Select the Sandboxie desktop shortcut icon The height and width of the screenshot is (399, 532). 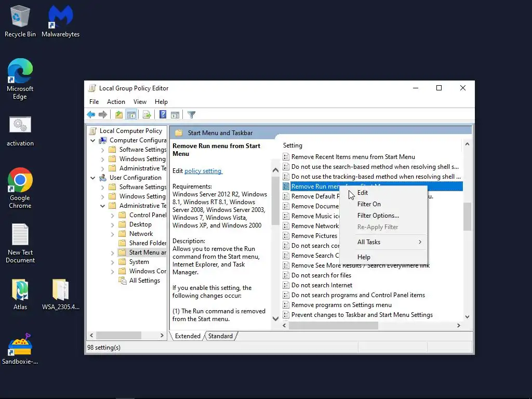click(20, 349)
